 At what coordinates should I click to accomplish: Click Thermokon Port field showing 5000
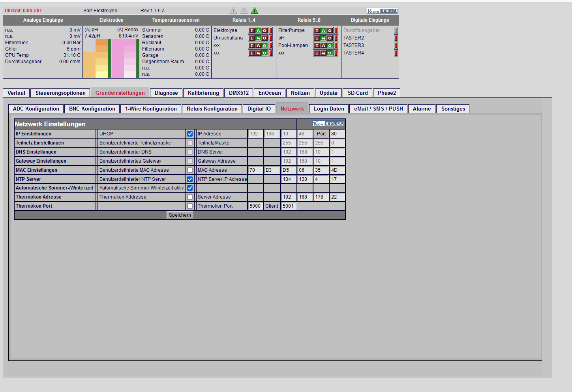click(255, 206)
